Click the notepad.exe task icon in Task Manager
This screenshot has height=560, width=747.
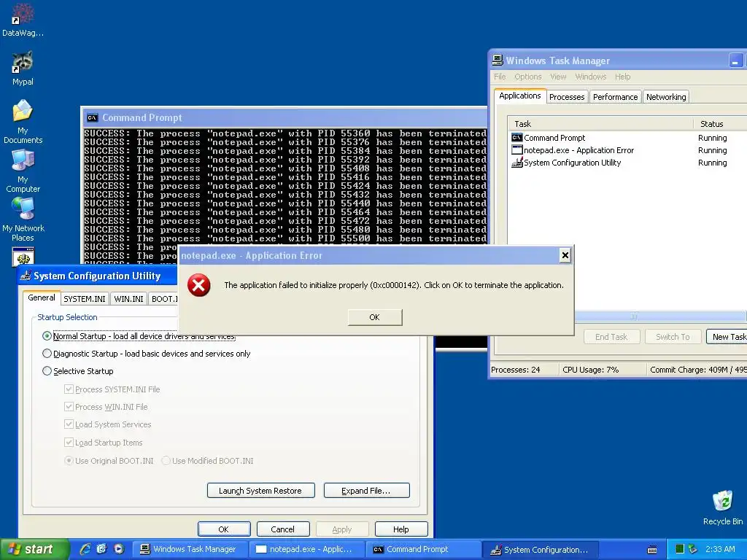[x=517, y=150]
